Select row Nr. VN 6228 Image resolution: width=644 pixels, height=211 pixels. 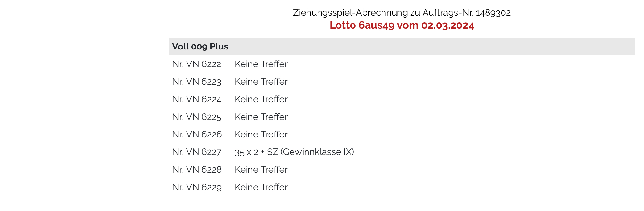coord(402,170)
